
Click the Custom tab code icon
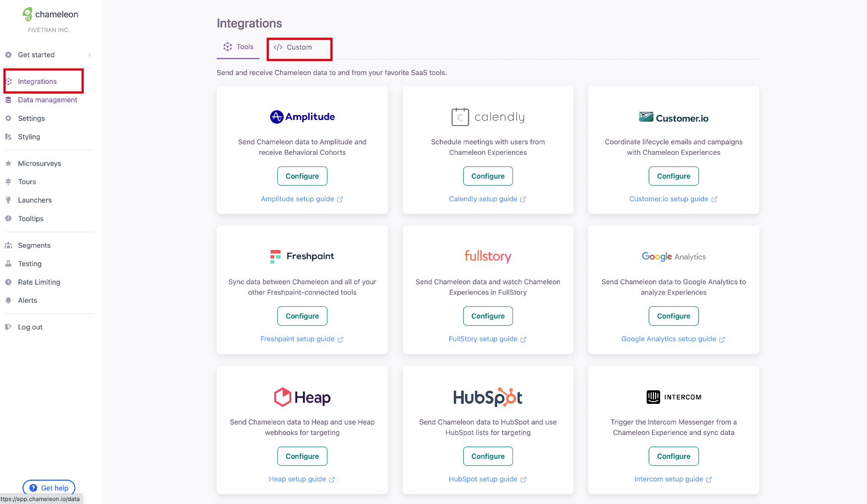[x=278, y=47]
